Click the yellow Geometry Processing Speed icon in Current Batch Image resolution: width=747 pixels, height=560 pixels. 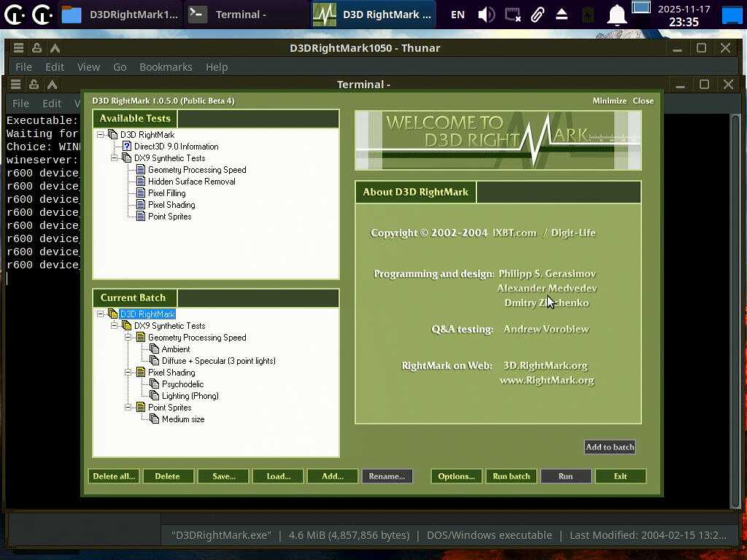point(141,337)
